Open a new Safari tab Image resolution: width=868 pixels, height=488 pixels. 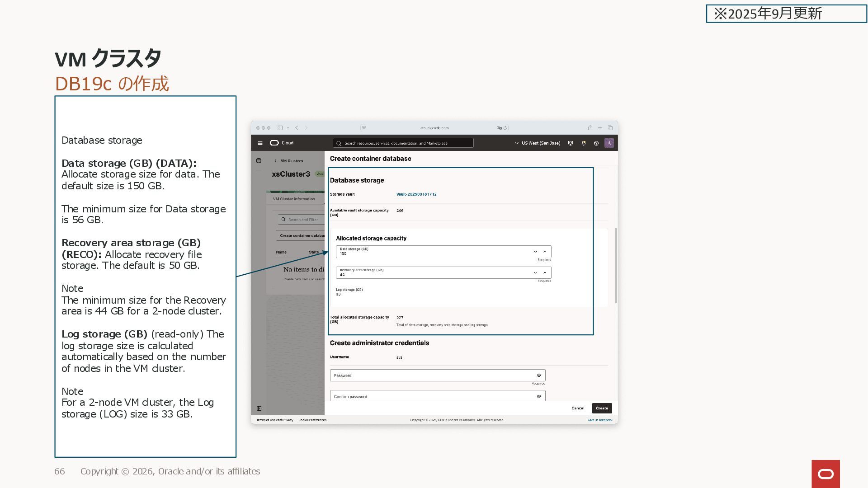600,128
